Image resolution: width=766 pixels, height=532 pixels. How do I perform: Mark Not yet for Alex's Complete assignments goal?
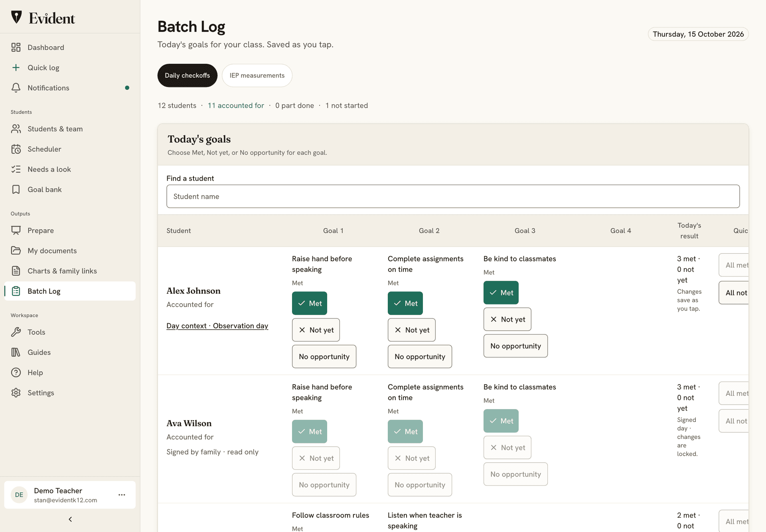click(412, 330)
